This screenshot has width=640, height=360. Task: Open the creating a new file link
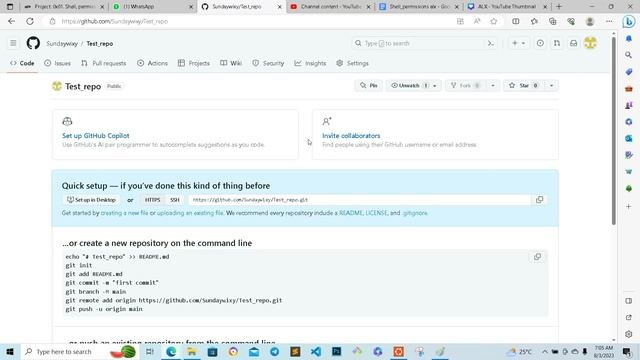point(124,213)
